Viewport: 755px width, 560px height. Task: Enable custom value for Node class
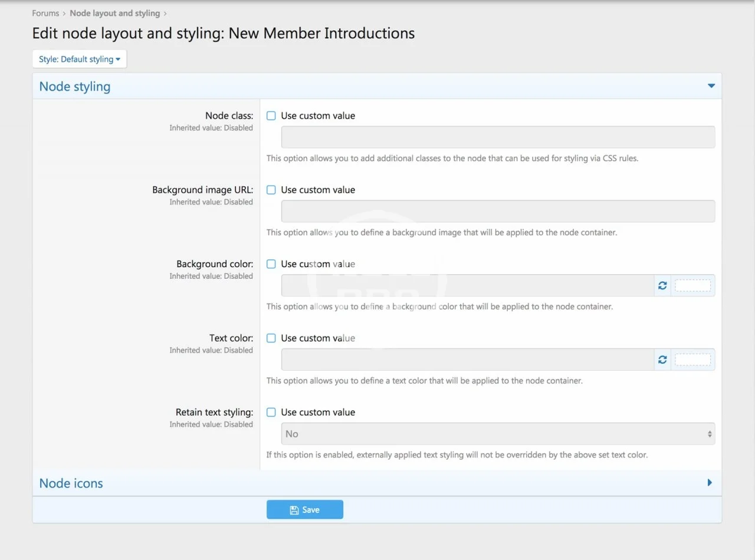coord(271,116)
